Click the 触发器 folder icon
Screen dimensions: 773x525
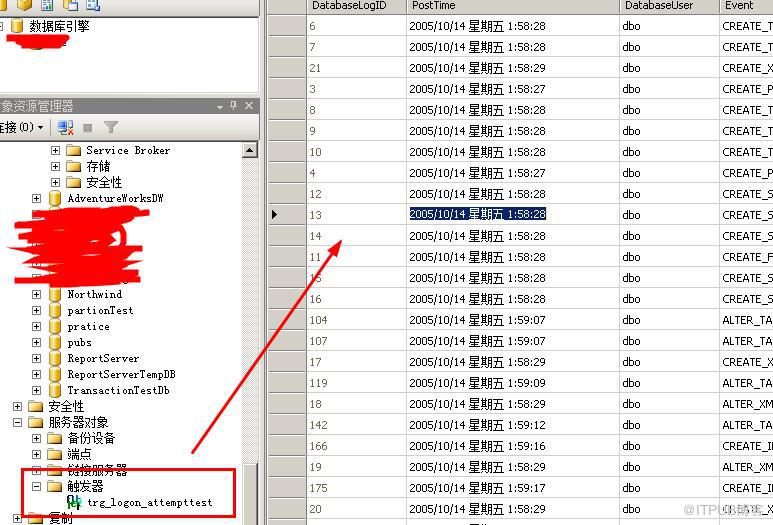coord(55,487)
